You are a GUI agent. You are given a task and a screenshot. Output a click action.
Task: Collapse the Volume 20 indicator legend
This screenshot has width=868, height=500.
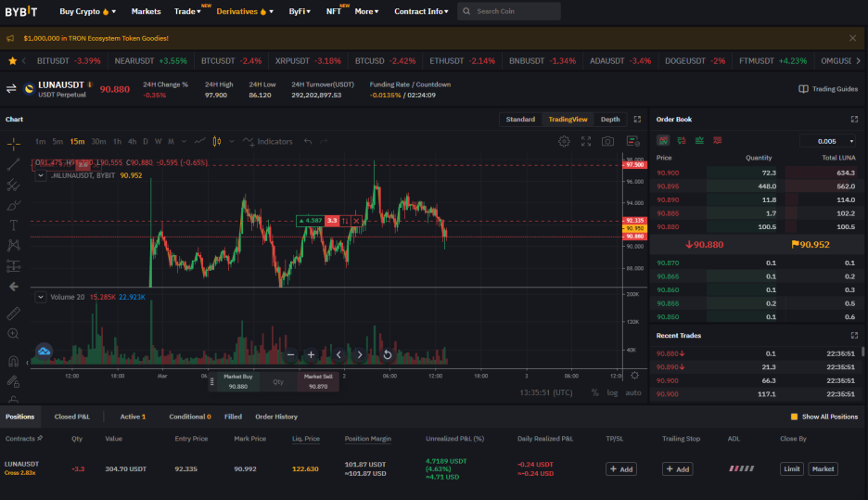[41, 298]
